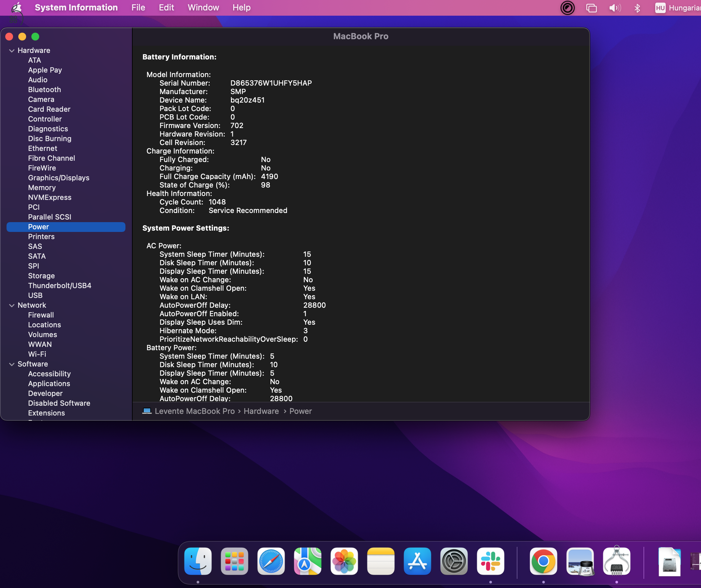The image size is (701, 588).
Task: Select Firewall under Network
Action: point(41,315)
